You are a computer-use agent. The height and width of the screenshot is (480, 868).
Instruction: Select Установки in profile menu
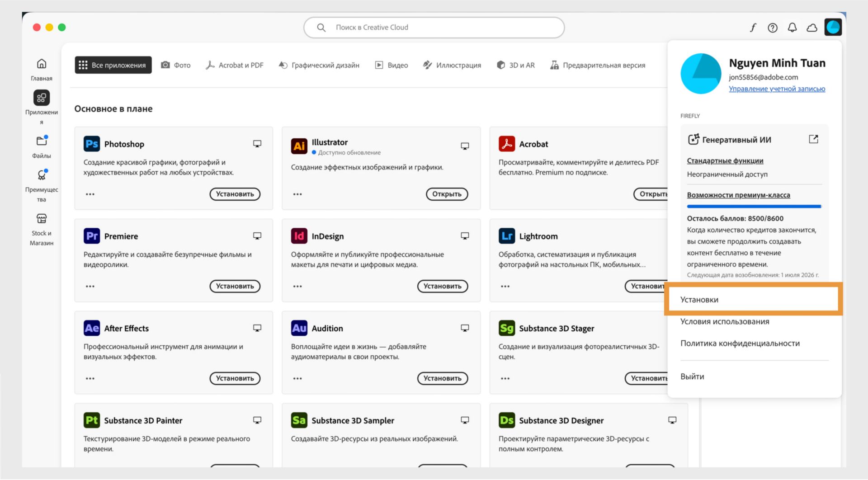(x=753, y=300)
